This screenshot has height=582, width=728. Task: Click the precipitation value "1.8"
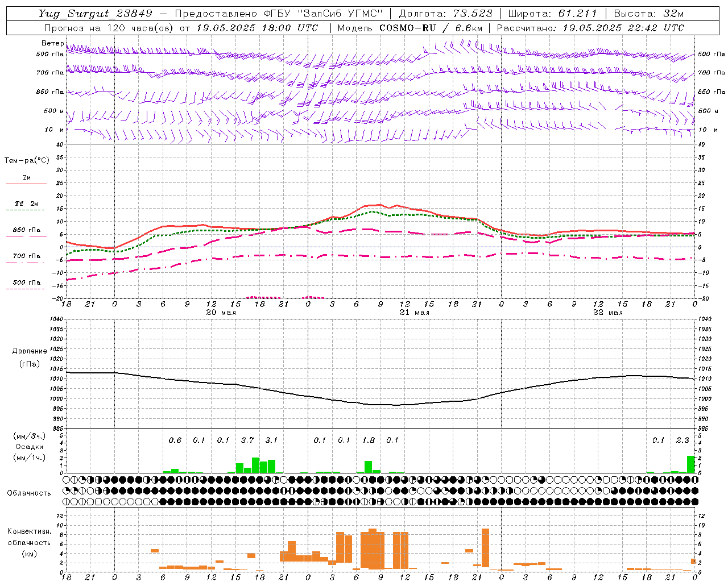point(368,440)
